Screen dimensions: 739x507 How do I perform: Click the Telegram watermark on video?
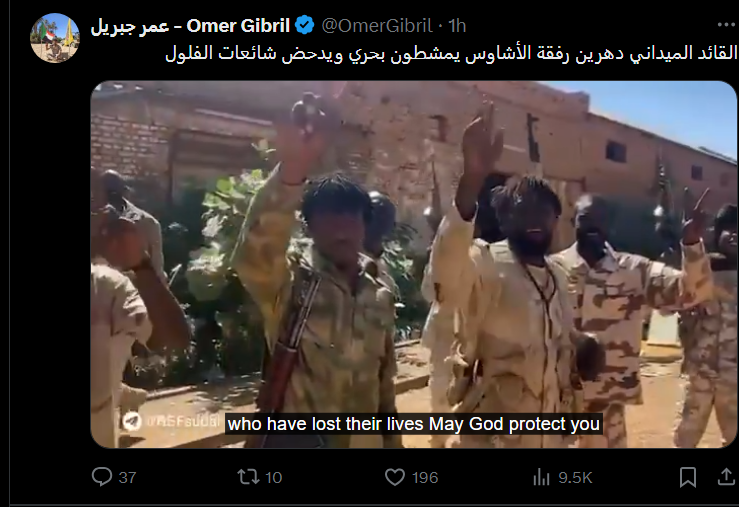(x=171, y=421)
